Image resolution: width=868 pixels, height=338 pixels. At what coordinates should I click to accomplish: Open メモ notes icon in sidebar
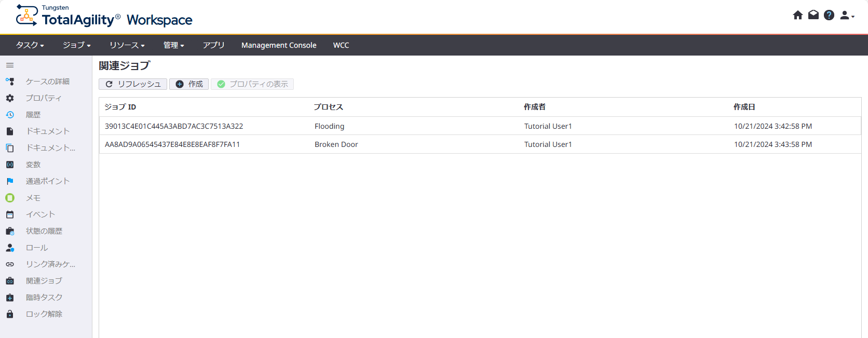click(10, 198)
